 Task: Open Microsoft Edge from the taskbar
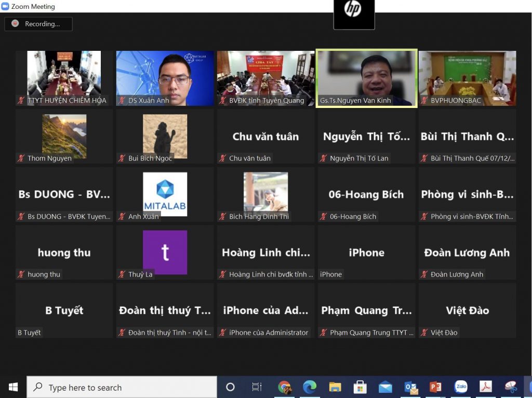click(x=310, y=387)
